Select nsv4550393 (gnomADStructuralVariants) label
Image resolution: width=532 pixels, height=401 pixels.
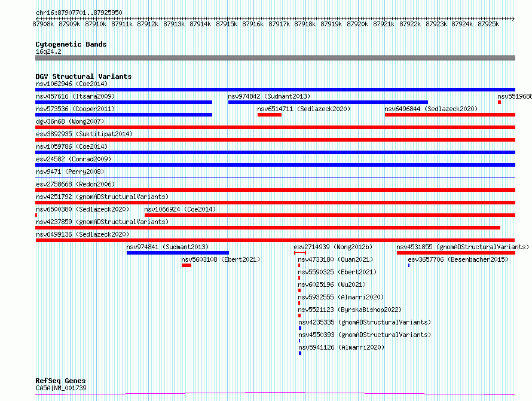pos(365,335)
